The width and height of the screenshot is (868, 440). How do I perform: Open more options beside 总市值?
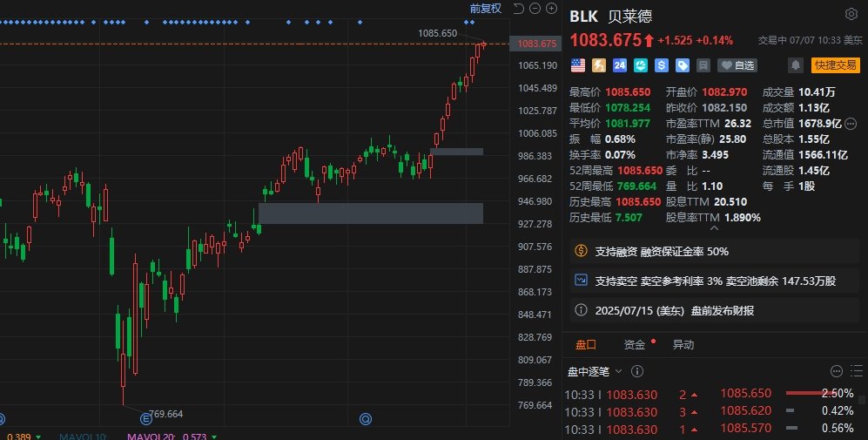tap(851, 124)
